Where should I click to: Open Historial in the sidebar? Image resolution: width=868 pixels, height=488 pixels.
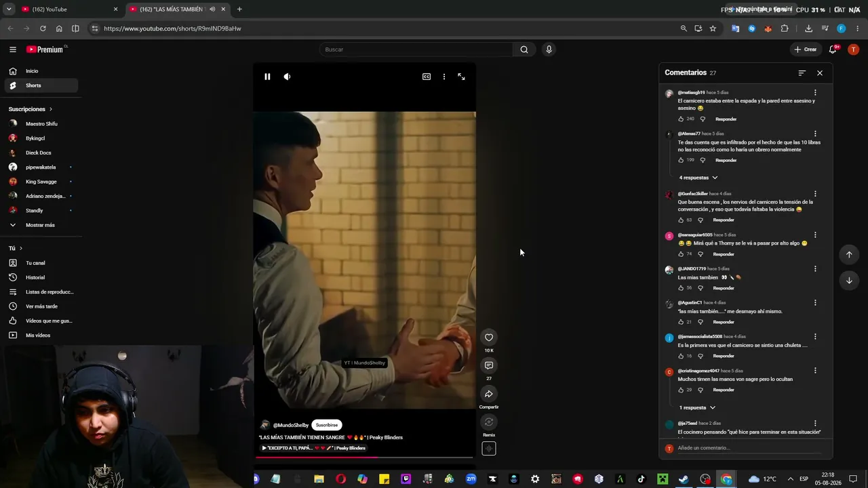pyautogui.click(x=41, y=277)
